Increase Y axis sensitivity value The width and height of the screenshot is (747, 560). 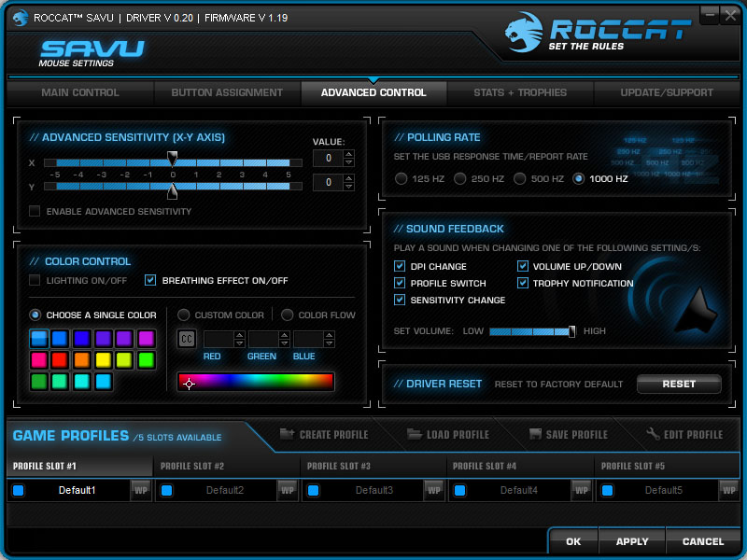pyautogui.click(x=348, y=178)
